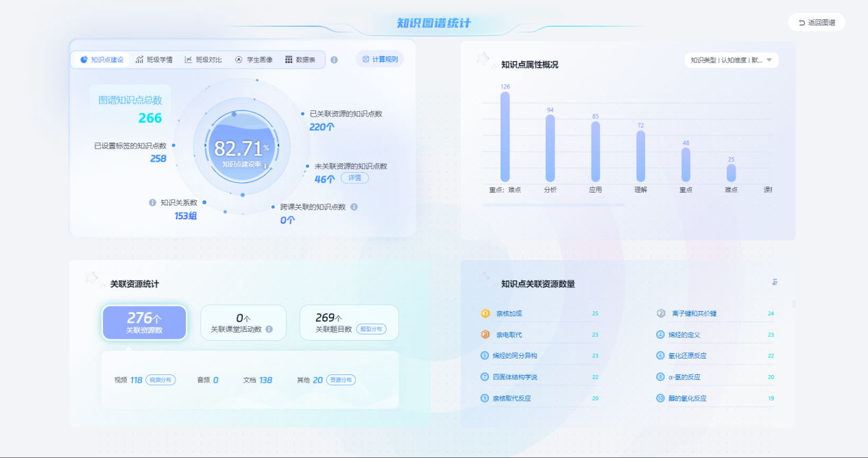The width and height of the screenshot is (868, 458).
Task: Click the info icon next to 跨课关联的知识点数
Action: (x=354, y=206)
